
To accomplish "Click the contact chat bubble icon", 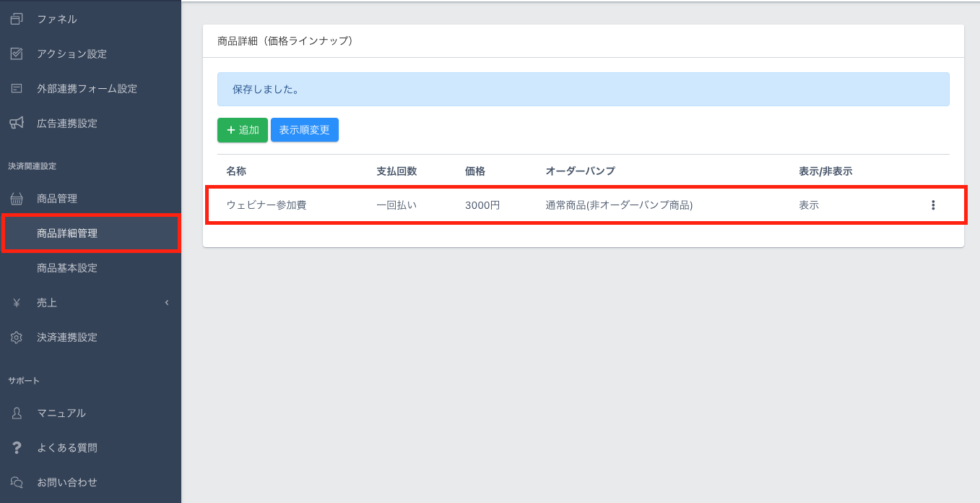I will coord(17,483).
